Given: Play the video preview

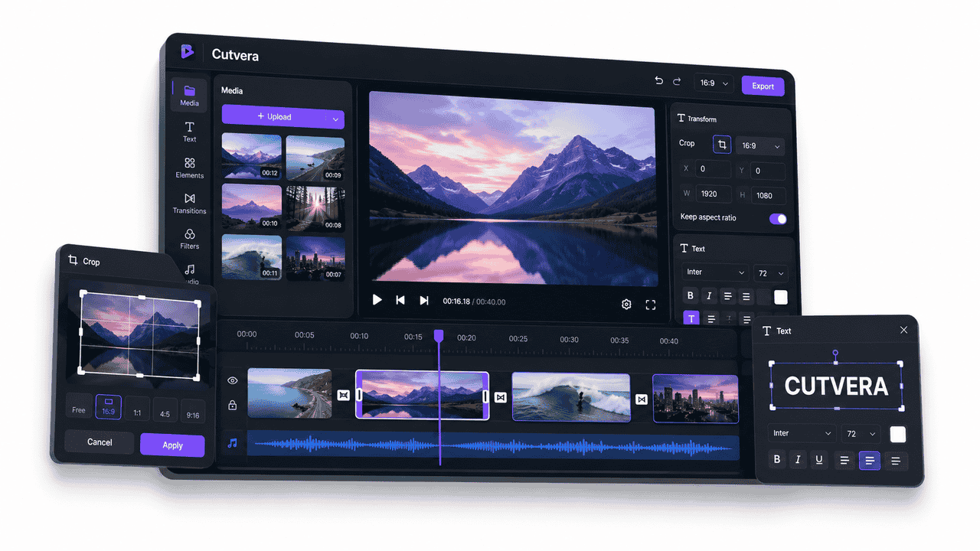Looking at the screenshot, I should pos(377,300).
